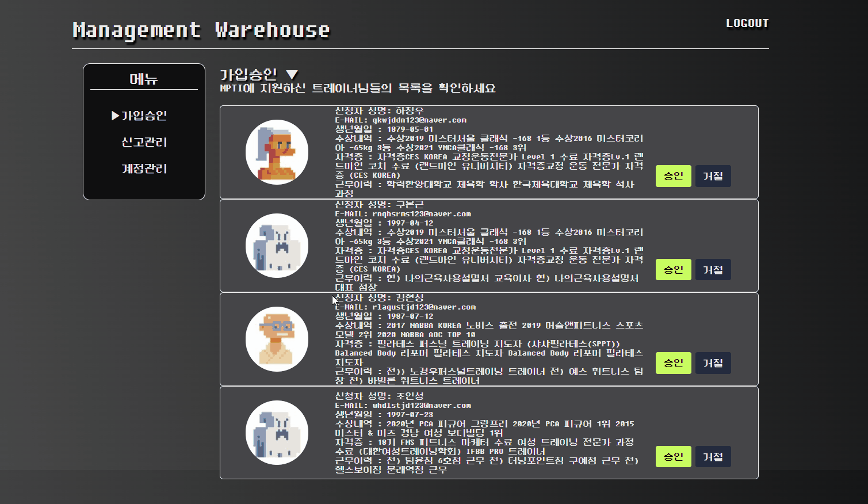
Task: Reject 조인성's application with the 거절 button
Action: tap(713, 456)
